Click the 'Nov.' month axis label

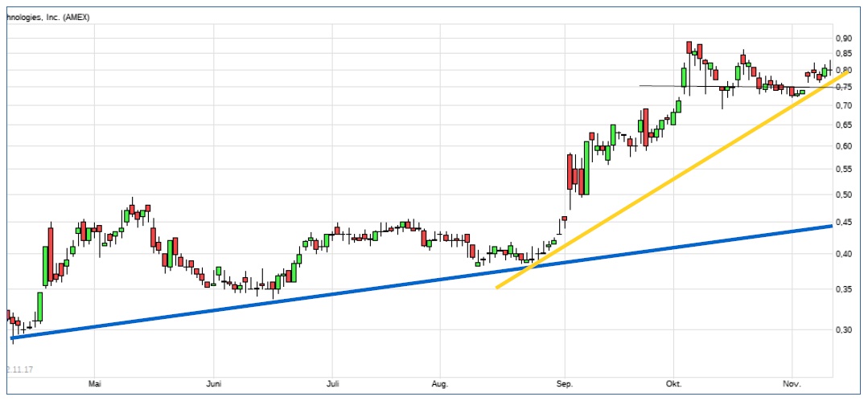[792, 384]
